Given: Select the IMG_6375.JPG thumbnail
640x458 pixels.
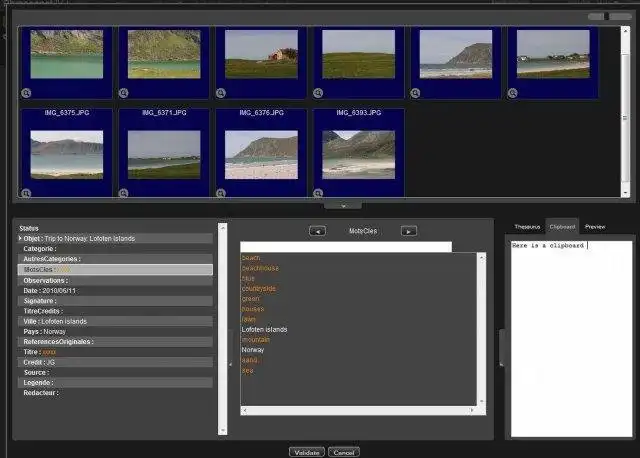Looking at the screenshot, I should pos(67,154).
